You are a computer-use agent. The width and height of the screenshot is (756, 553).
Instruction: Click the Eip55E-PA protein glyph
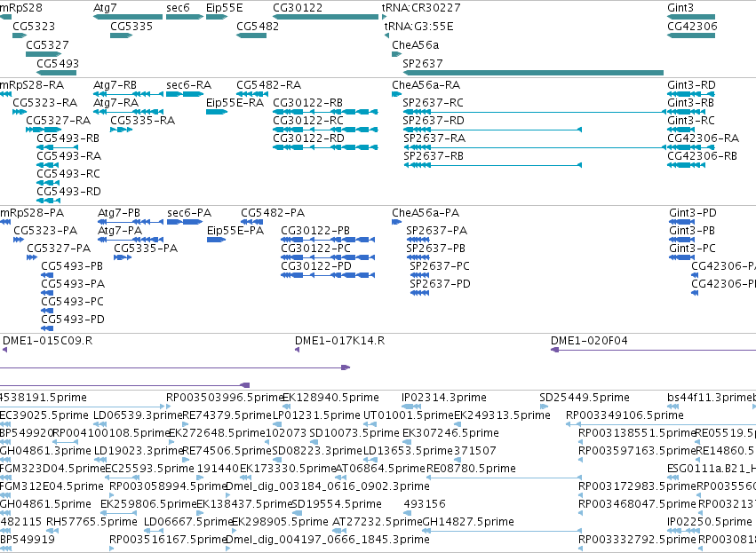tap(217, 240)
